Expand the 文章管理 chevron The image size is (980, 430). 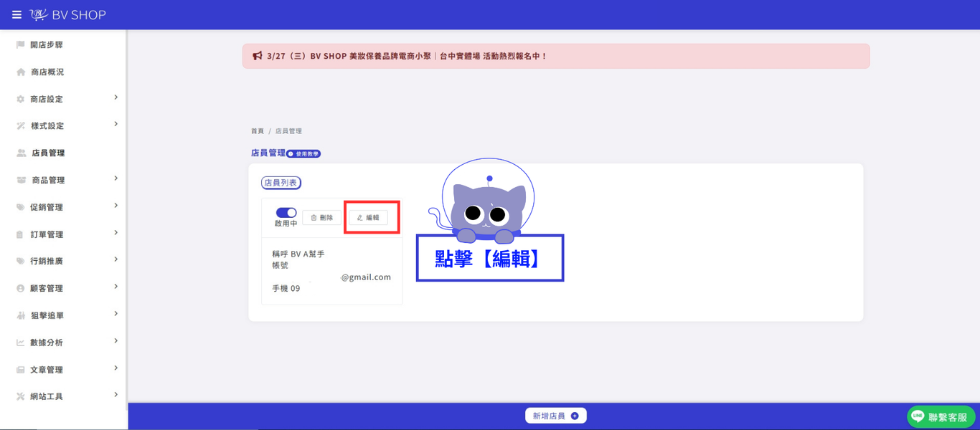(116, 368)
